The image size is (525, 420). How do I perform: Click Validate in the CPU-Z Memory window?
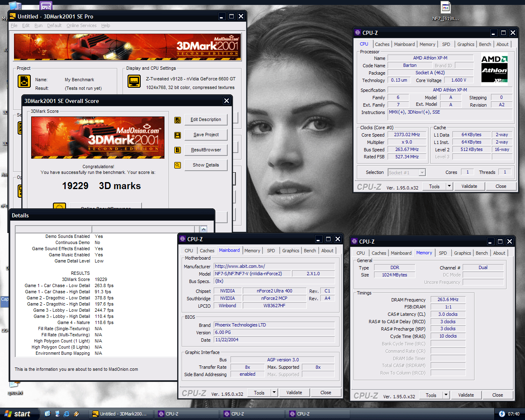click(x=466, y=395)
